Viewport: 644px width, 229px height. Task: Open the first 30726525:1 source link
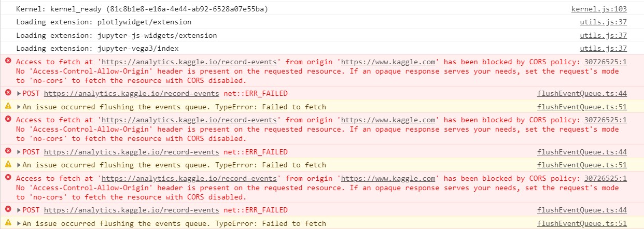[606, 62]
